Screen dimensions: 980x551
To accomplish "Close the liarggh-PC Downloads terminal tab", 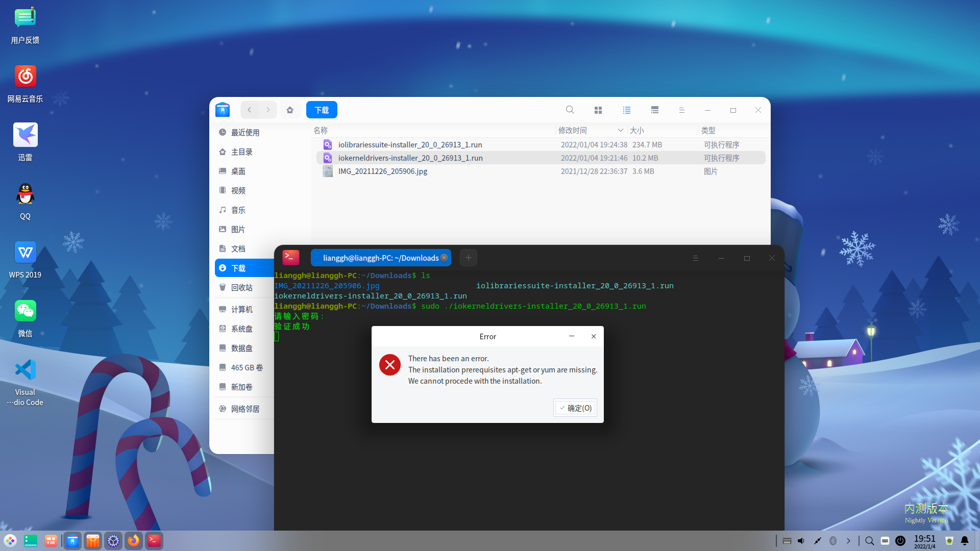I will tap(444, 258).
